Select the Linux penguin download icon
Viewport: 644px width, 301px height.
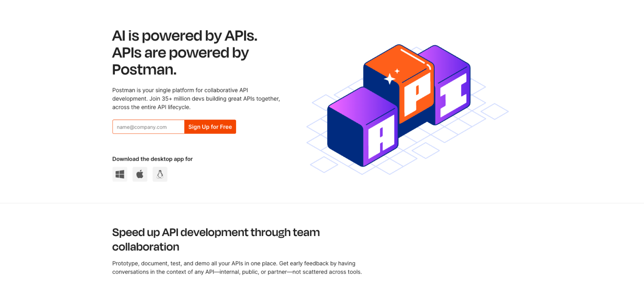160,174
